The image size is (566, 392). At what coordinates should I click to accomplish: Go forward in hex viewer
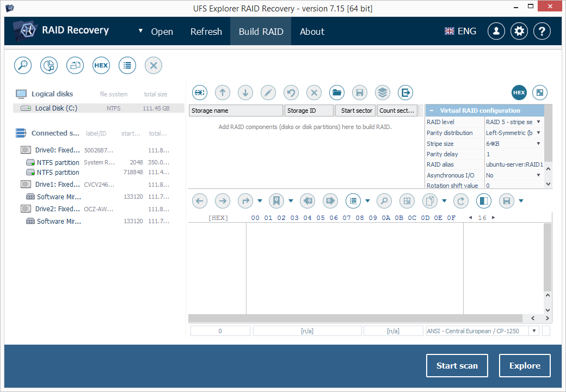point(223,201)
